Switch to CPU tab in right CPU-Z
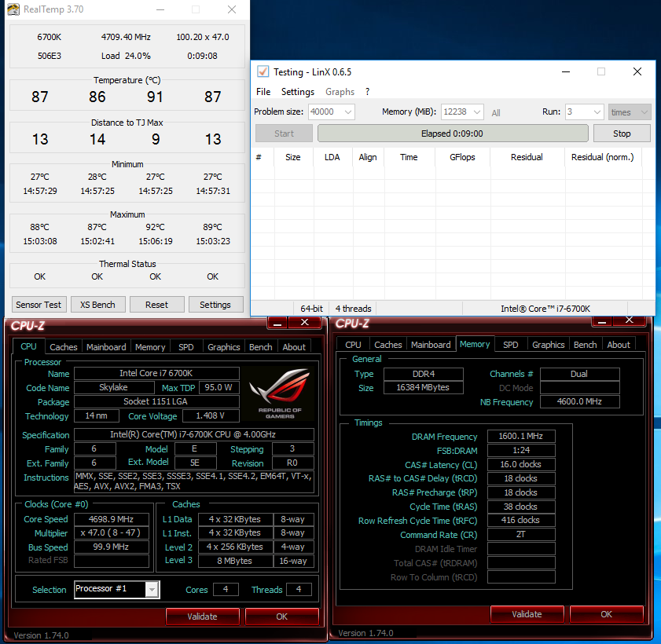This screenshot has width=661, height=644. pyautogui.click(x=353, y=345)
